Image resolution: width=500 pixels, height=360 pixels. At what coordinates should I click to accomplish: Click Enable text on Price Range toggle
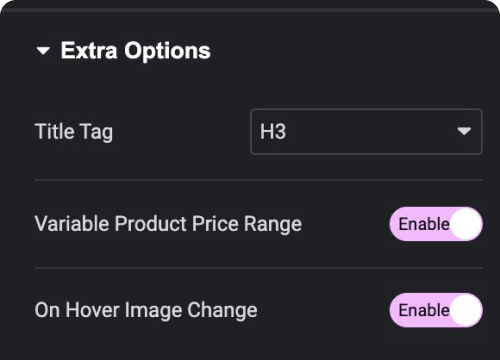pyautogui.click(x=424, y=224)
